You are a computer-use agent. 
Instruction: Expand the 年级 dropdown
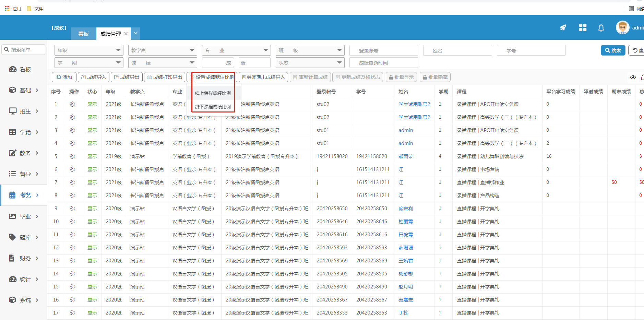coord(88,50)
